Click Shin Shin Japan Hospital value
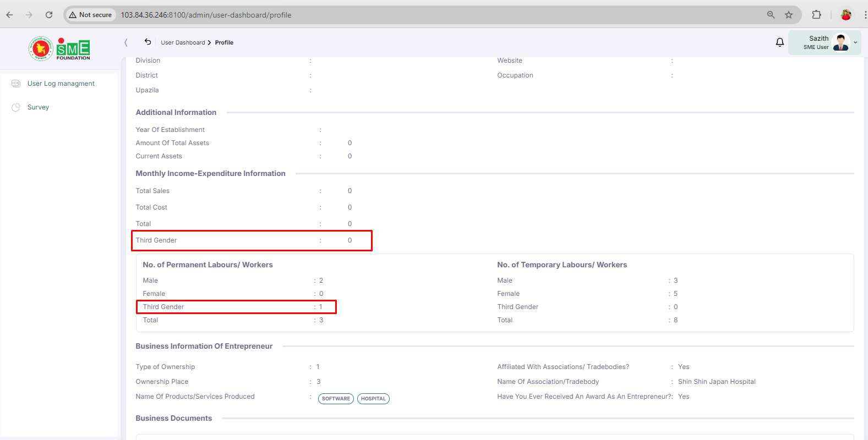 [x=717, y=382]
